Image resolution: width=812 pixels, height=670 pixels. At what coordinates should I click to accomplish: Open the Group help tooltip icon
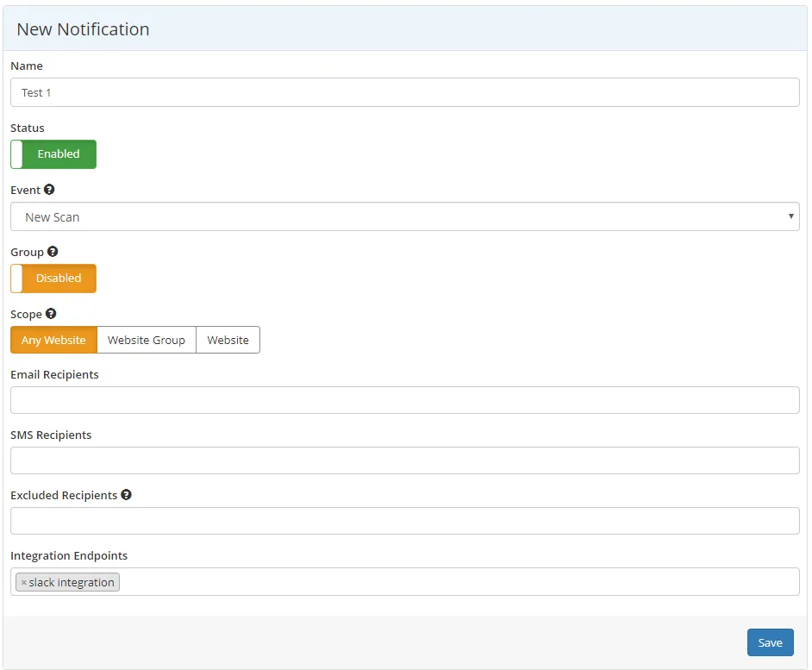(x=53, y=252)
